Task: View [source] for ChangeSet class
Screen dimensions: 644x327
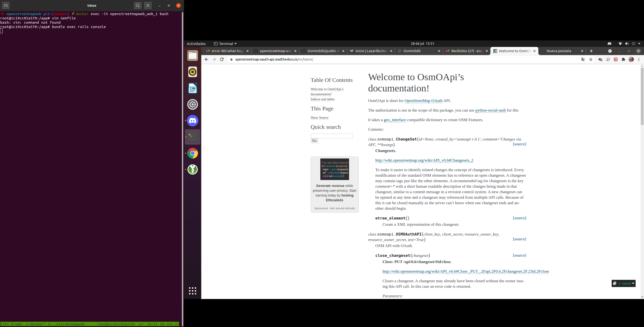Action: pyautogui.click(x=519, y=144)
